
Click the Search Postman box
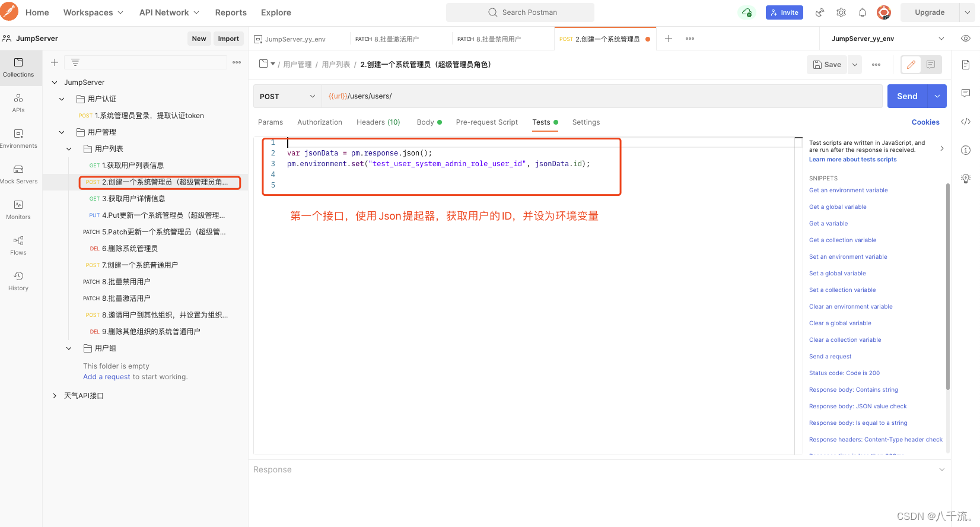(520, 12)
